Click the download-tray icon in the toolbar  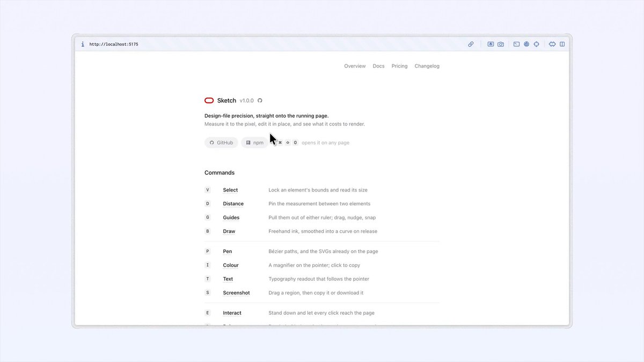pos(491,45)
